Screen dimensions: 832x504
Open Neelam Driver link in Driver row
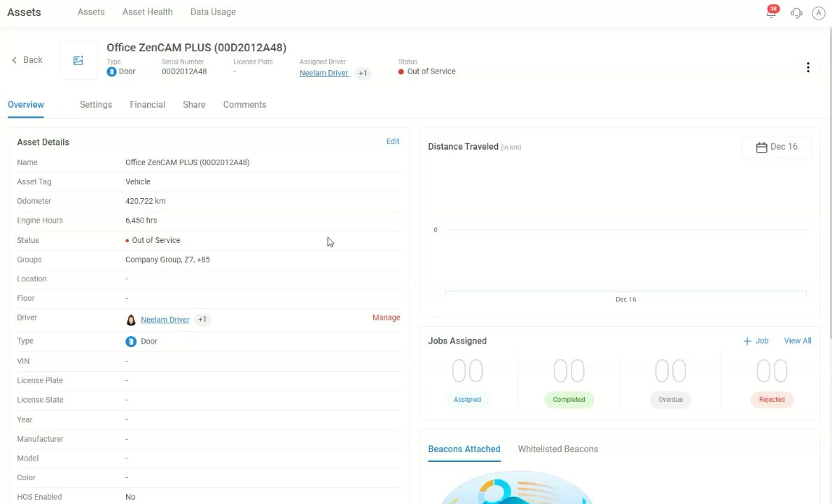165,319
